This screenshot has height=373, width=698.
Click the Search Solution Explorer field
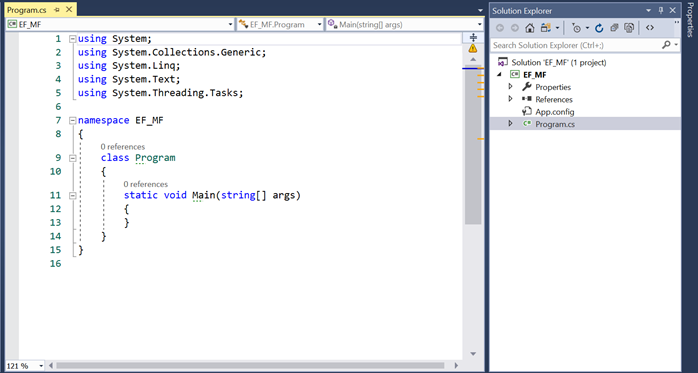577,45
